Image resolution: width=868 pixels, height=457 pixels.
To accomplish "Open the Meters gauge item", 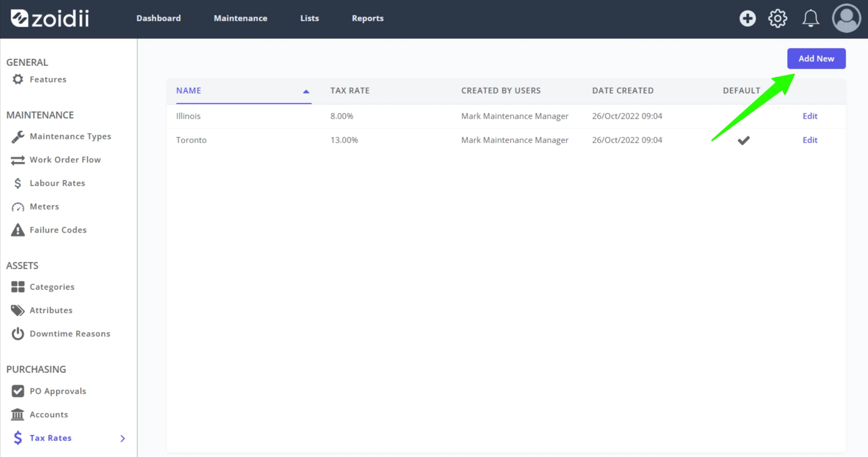I will (x=35, y=206).
